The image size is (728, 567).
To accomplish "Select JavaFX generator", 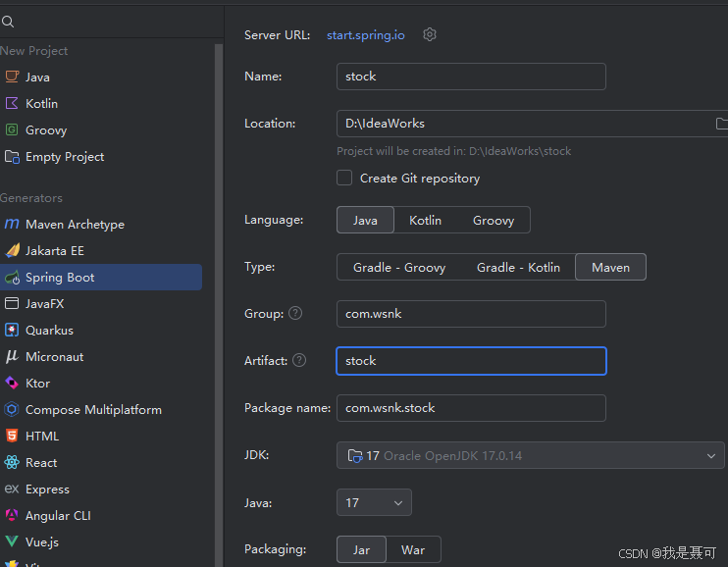I will [x=101, y=303].
